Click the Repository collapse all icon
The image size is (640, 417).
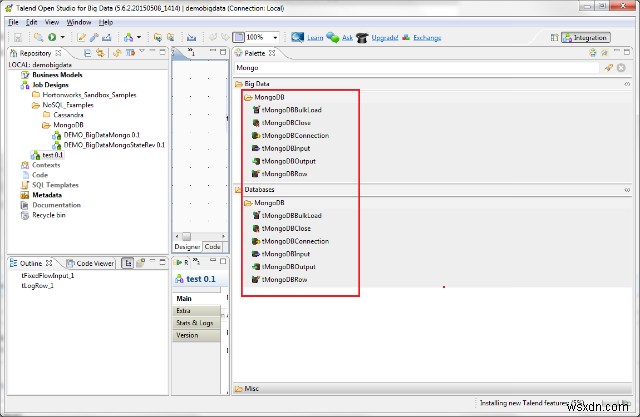(87, 53)
